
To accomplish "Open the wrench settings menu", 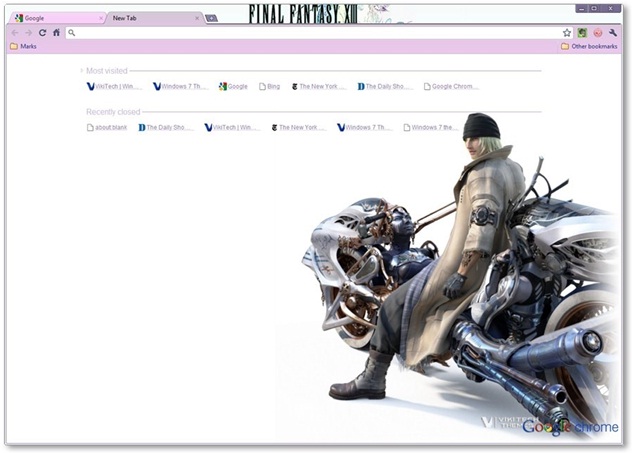I will 613,33.
